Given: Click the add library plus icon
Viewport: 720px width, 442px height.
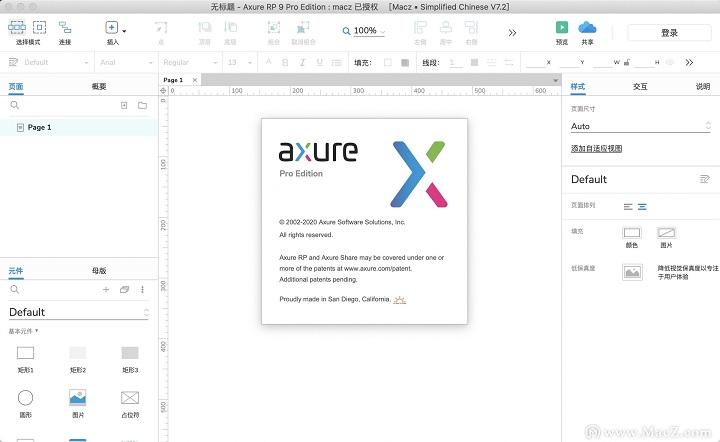Looking at the screenshot, I should tap(106, 289).
